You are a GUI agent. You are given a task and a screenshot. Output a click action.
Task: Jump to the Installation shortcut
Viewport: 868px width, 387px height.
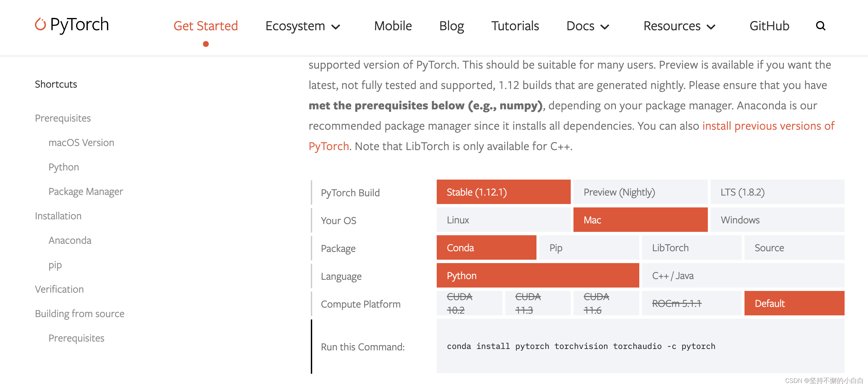click(x=58, y=216)
